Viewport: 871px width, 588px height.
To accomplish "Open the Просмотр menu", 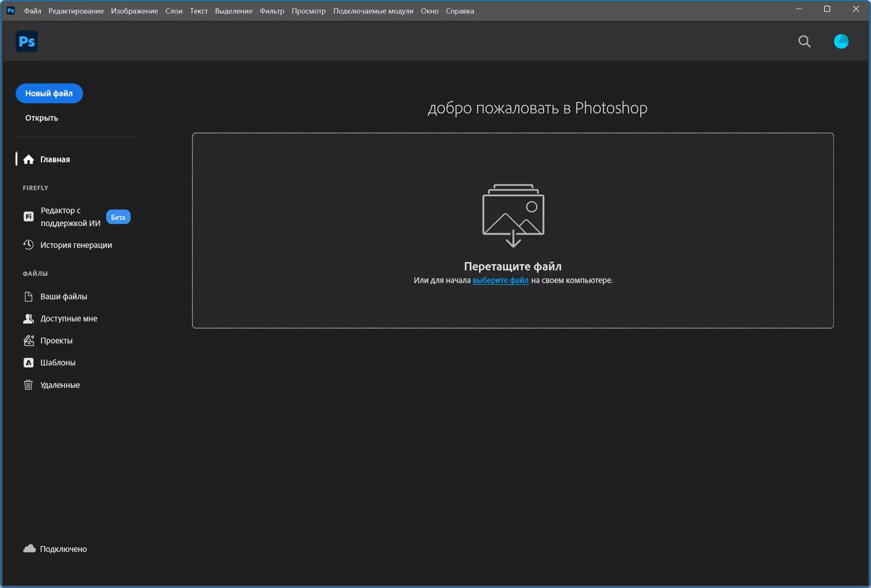I will click(309, 11).
